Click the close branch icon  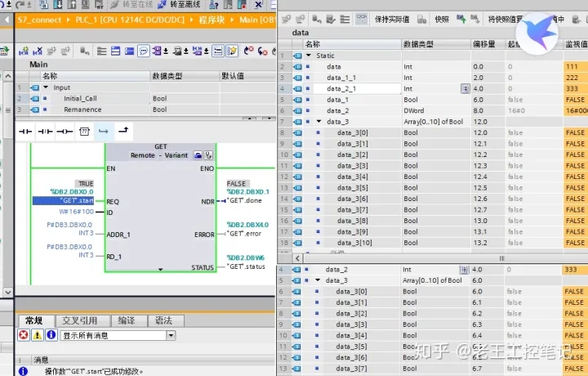pyautogui.click(x=123, y=131)
